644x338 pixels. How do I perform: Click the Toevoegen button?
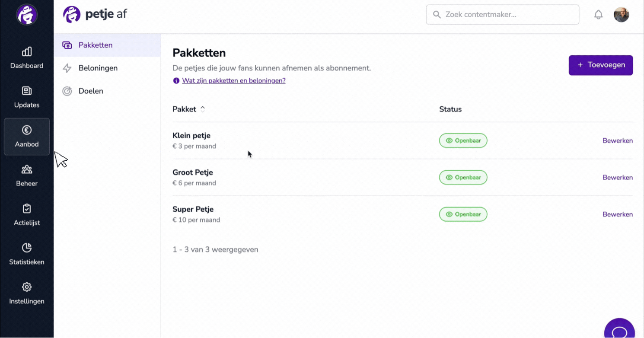point(600,65)
